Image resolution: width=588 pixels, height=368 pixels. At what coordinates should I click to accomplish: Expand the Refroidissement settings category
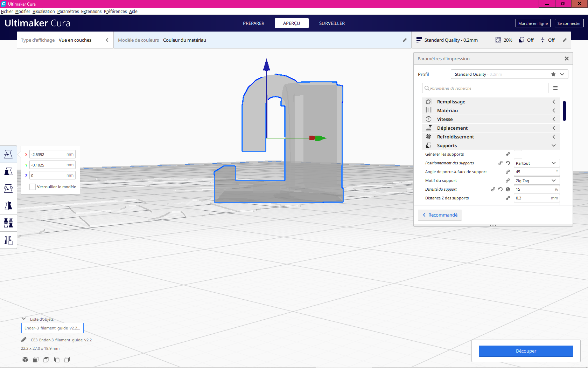(x=491, y=137)
